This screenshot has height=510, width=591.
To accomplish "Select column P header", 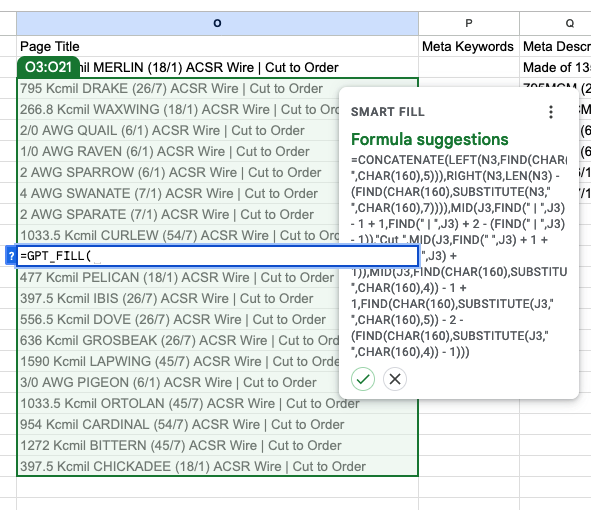I will point(469,23).
